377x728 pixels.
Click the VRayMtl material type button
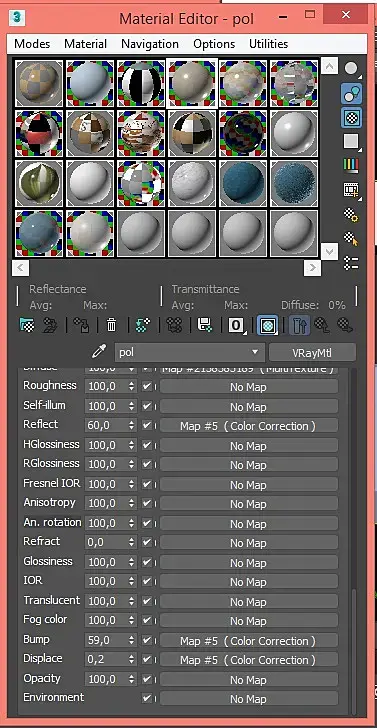[312, 352]
